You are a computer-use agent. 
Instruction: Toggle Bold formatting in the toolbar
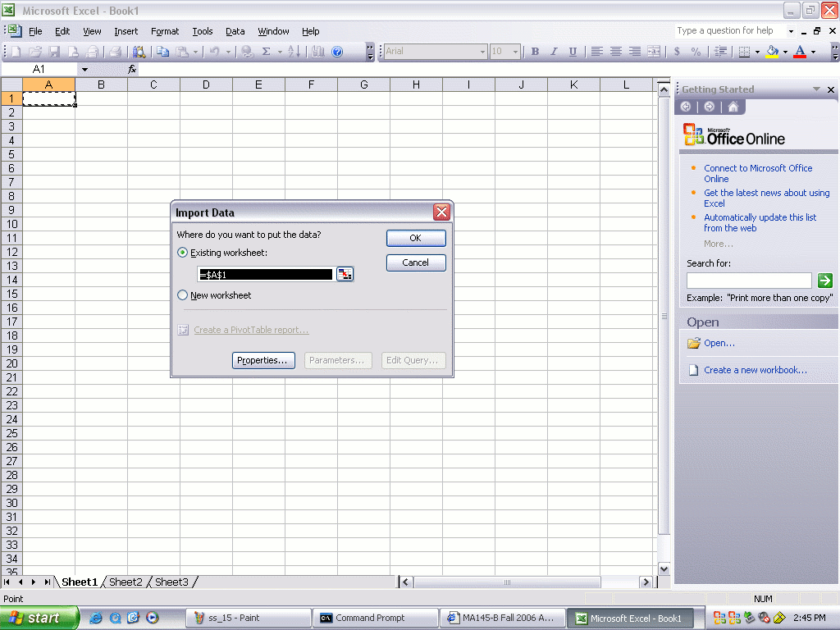(535, 52)
